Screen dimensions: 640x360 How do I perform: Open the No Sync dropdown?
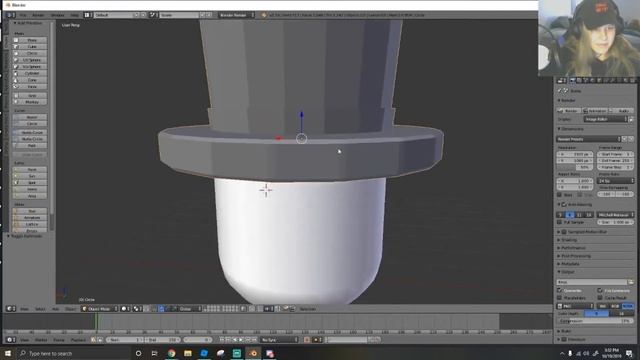click(x=280, y=340)
